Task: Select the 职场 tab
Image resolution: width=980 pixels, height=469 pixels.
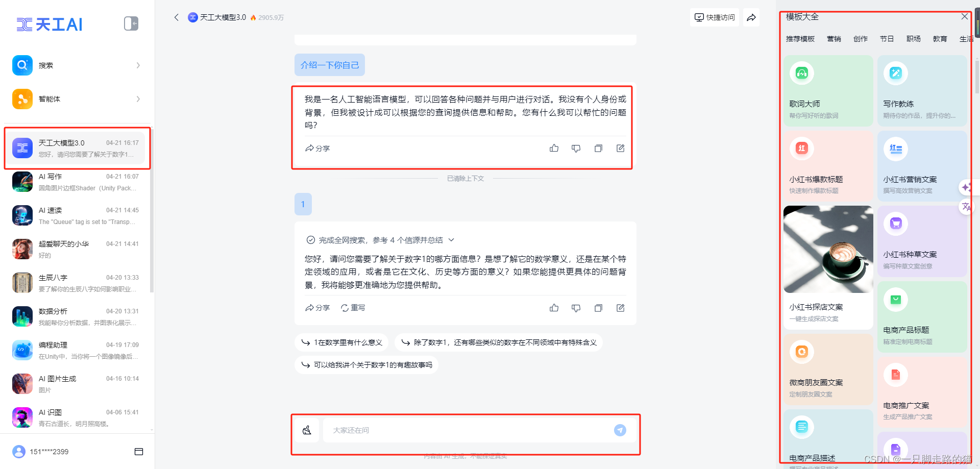Action: coord(914,39)
